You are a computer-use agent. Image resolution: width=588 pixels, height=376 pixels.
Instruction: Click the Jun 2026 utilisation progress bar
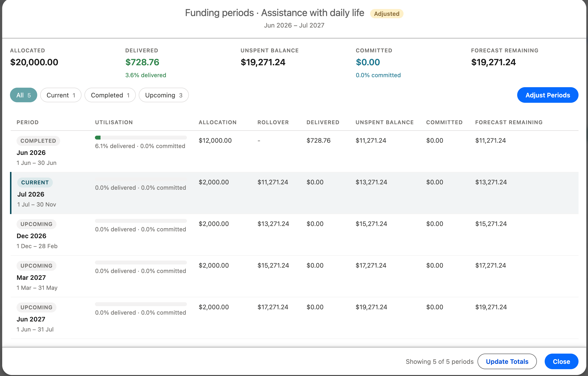(x=141, y=138)
